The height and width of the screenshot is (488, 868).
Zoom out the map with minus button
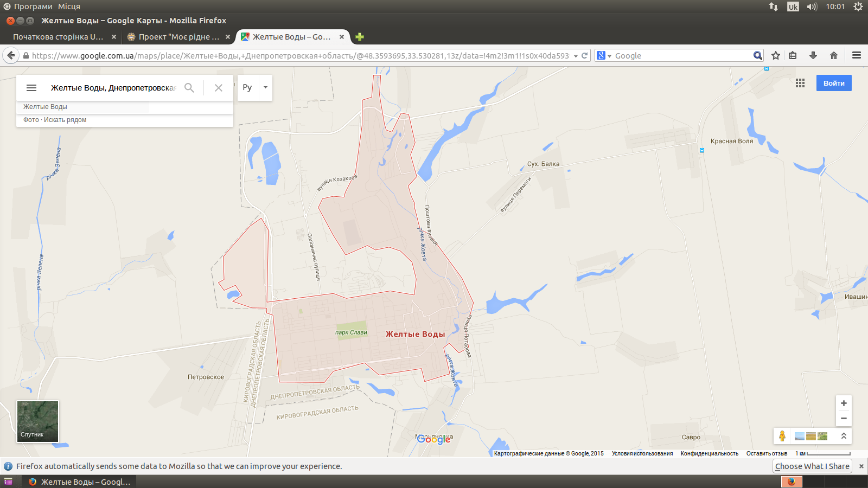point(844,418)
